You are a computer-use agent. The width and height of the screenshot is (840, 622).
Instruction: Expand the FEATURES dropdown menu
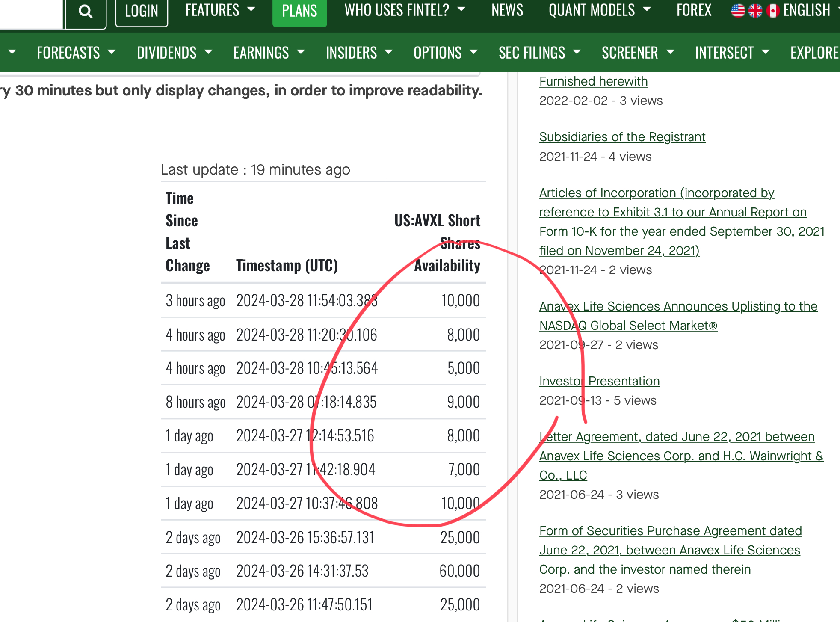click(x=220, y=10)
